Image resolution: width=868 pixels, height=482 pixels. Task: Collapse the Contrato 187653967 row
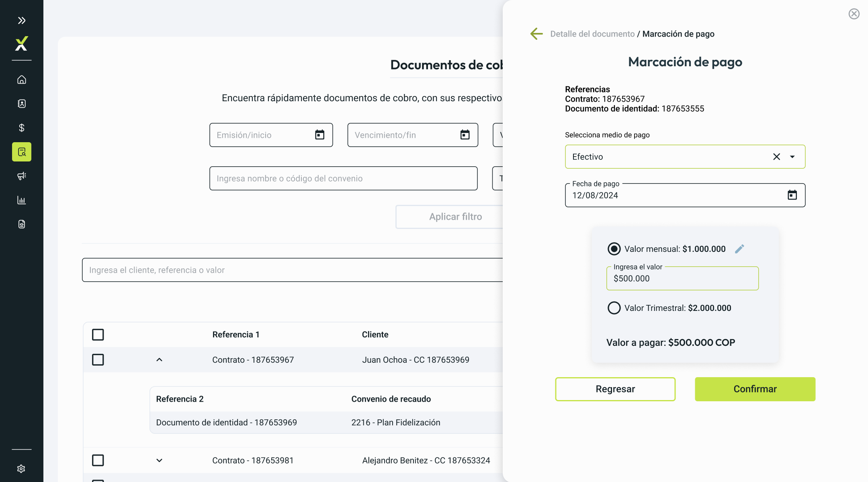(160, 359)
